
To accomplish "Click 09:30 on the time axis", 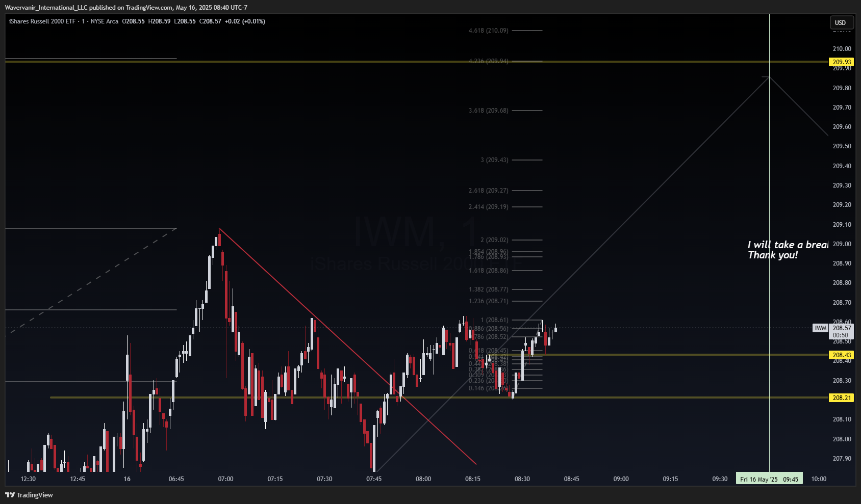I will click(x=720, y=479).
